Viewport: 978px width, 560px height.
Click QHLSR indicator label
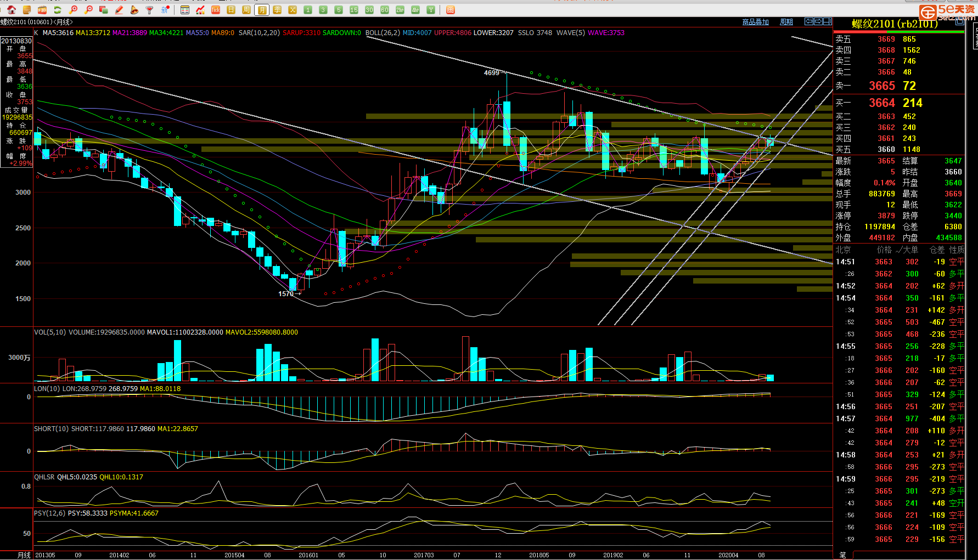point(44,477)
